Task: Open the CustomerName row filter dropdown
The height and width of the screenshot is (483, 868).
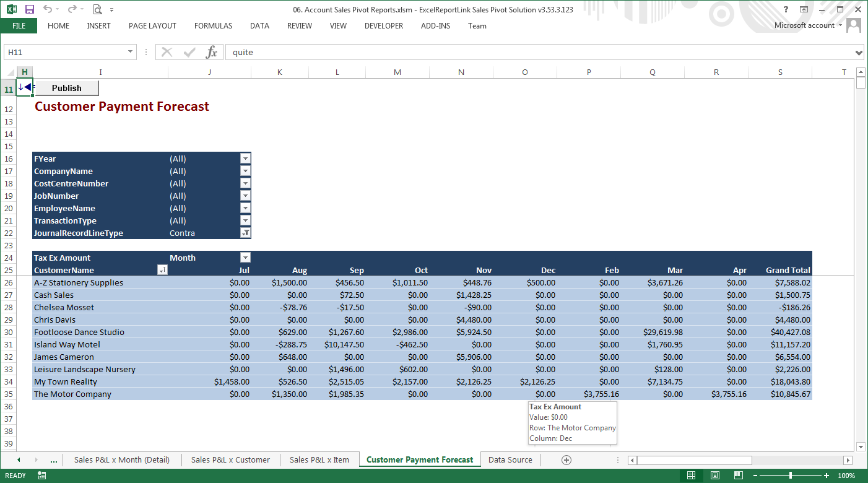Action: (x=162, y=270)
